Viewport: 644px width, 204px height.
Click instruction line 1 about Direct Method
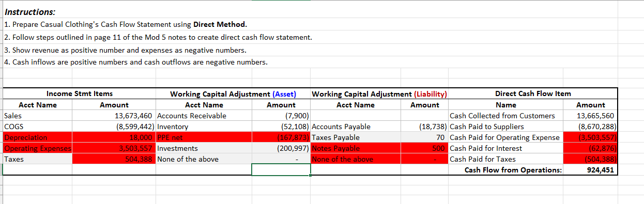[x=125, y=25]
